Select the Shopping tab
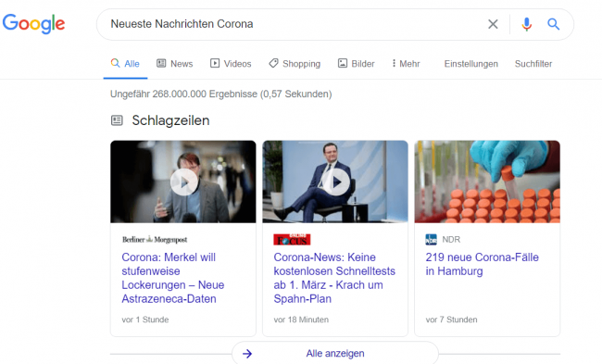 pyautogui.click(x=295, y=64)
